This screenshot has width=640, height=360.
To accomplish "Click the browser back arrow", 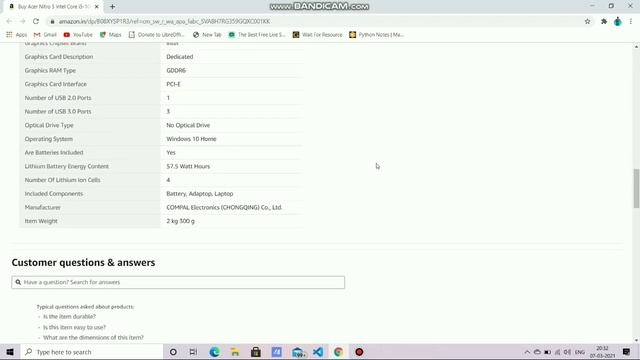I will [9, 21].
